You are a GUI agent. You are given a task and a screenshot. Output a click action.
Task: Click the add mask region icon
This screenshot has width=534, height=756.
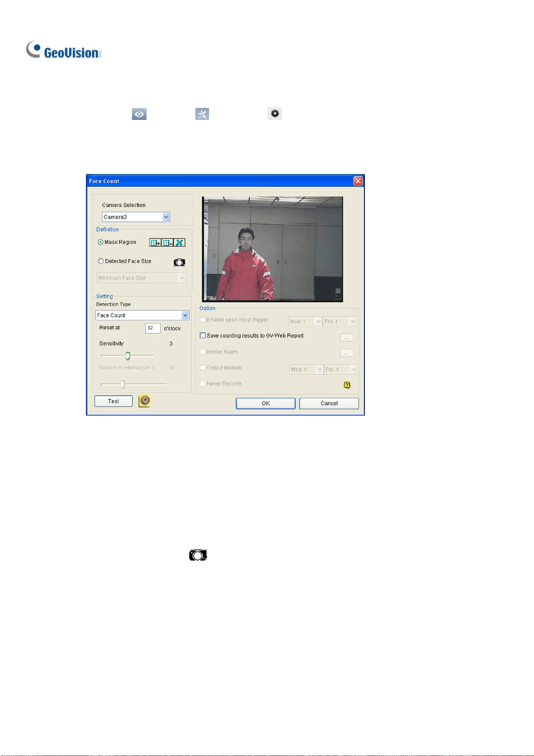[x=155, y=243]
